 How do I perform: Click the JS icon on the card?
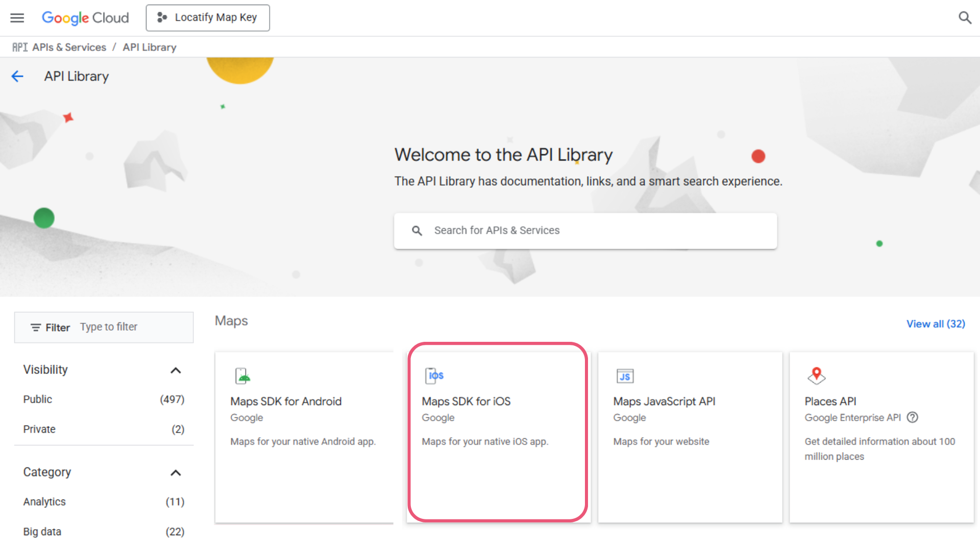click(625, 376)
